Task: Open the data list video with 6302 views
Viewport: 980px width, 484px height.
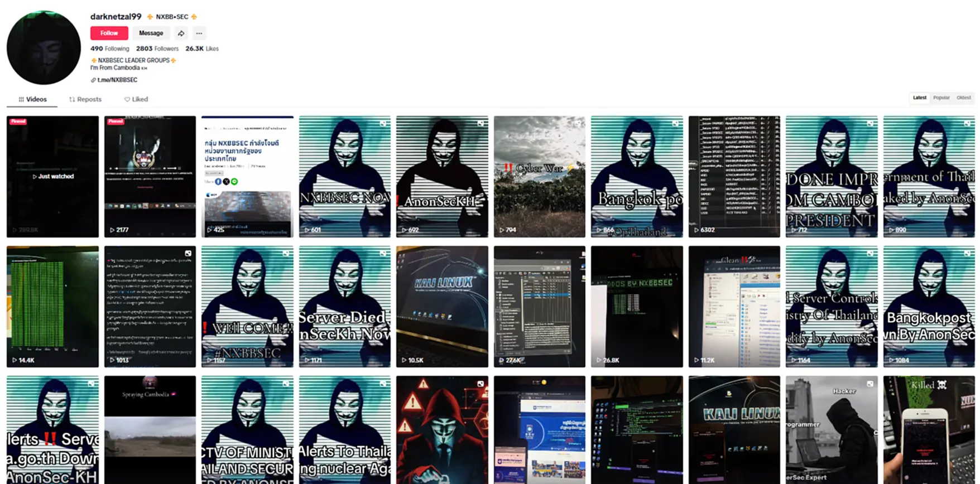Action: [734, 177]
